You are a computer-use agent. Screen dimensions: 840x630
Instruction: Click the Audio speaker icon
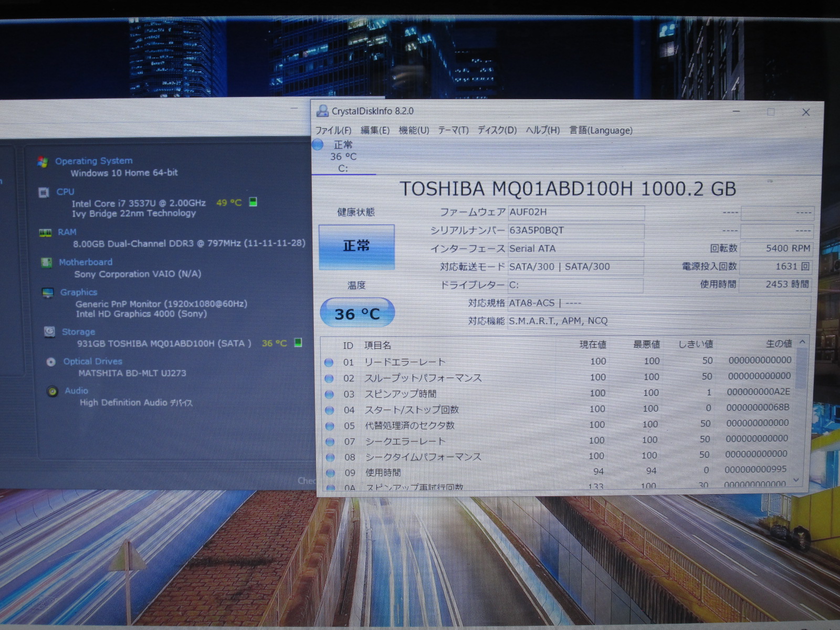tap(52, 391)
